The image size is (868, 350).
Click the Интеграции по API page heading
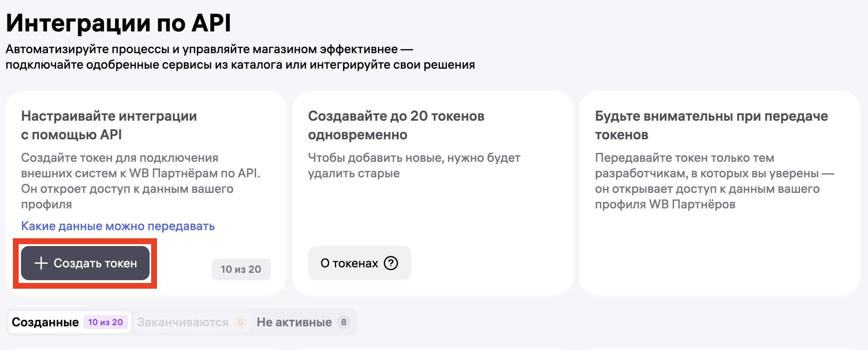coord(119,23)
